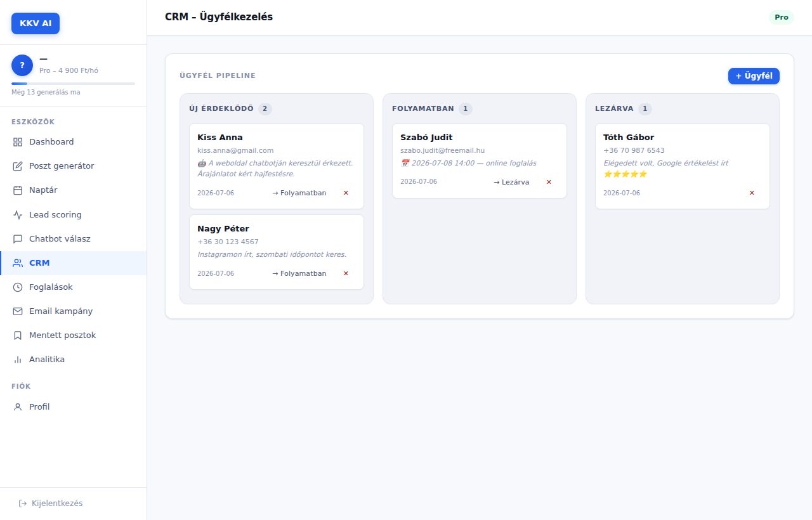Delete Nagy Péter card with red X
Viewport: 812px width, 520px height.
(x=346, y=273)
